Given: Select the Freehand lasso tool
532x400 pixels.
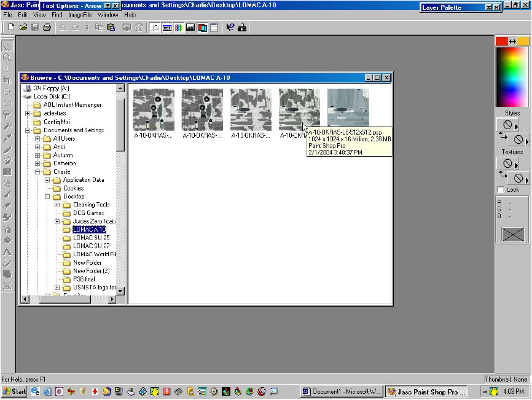Looking at the screenshot, I should [7, 115].
